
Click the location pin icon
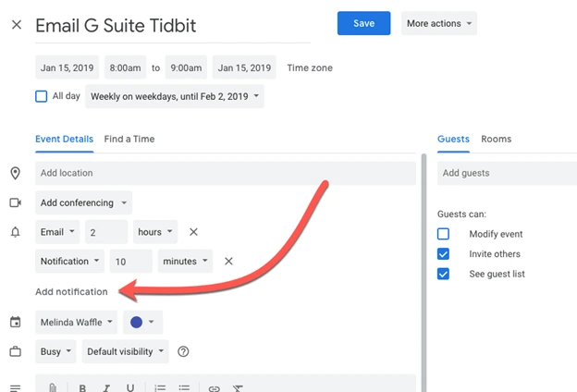(x=15, y=173)
